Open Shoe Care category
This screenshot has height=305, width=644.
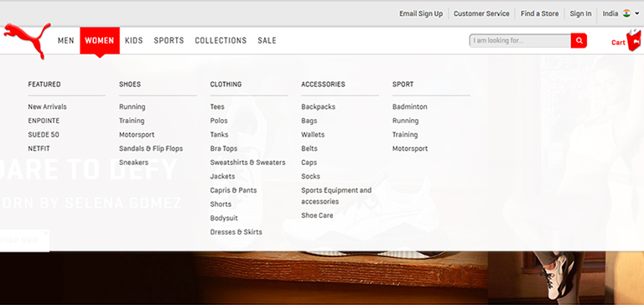click(317, 215)
